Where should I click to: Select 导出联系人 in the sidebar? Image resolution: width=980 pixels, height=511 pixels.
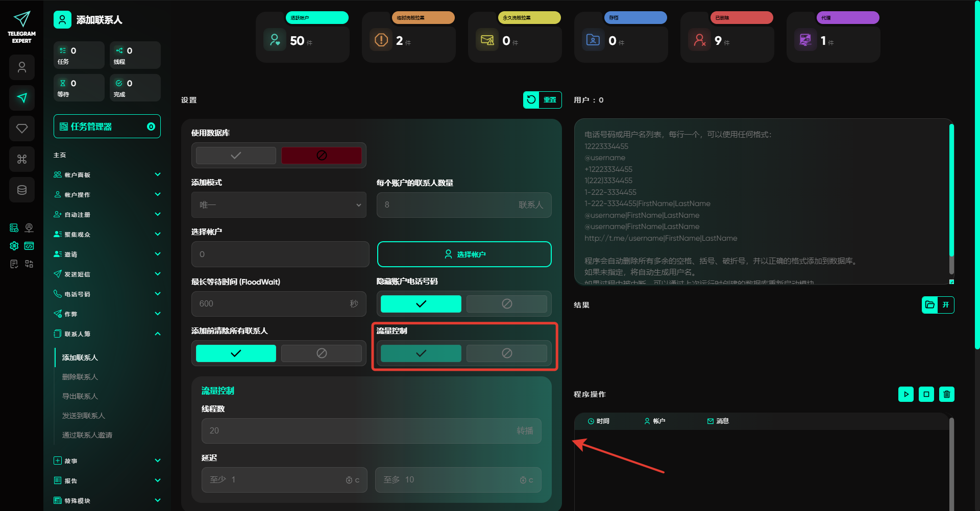80,396
